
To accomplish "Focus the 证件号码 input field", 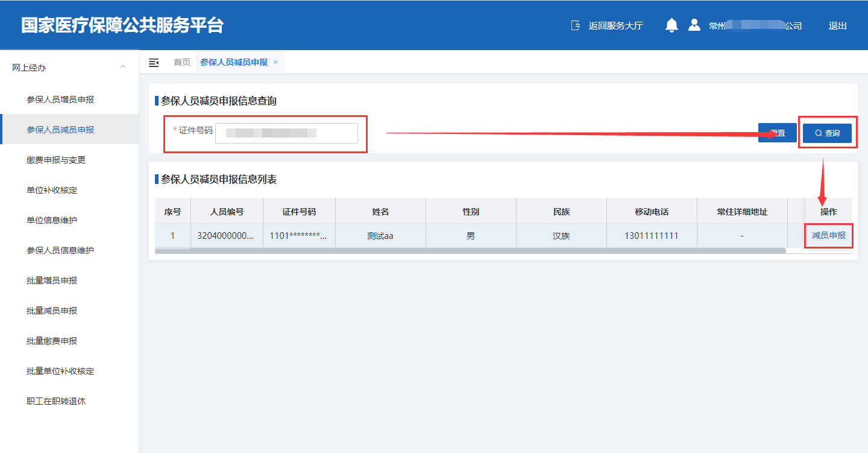I will pyautogui.click(x=286, y=133).
